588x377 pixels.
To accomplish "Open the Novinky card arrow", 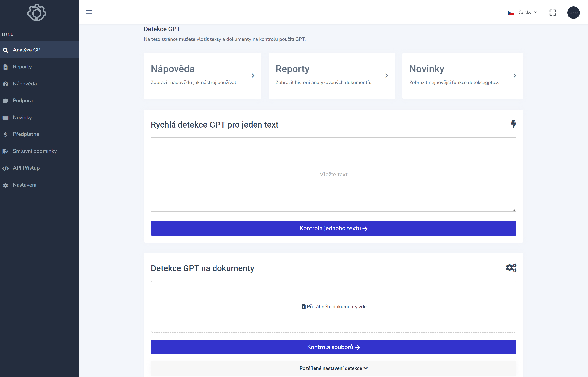I will tap(515, 76).
